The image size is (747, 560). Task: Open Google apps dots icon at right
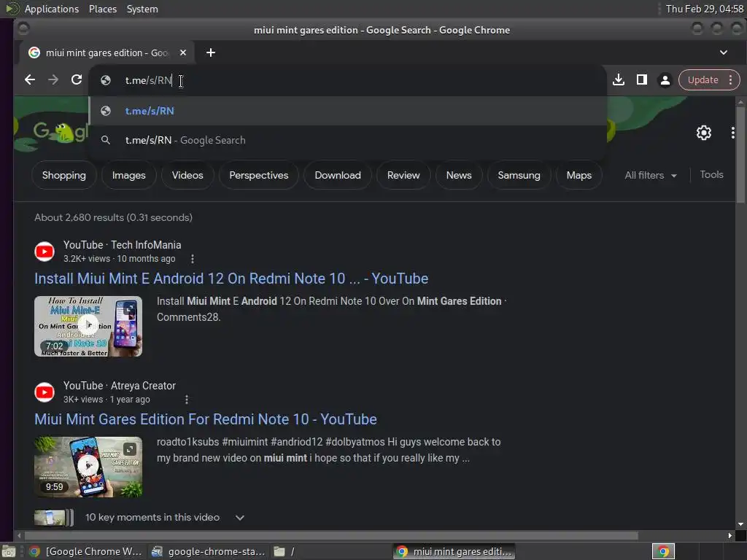pos(732,133)
